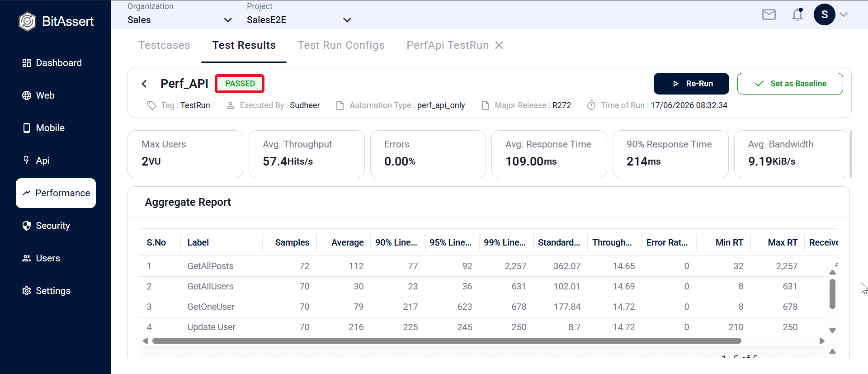868x374 pixels.
Task: Click the S user avatar
Action: click(824, 14)
